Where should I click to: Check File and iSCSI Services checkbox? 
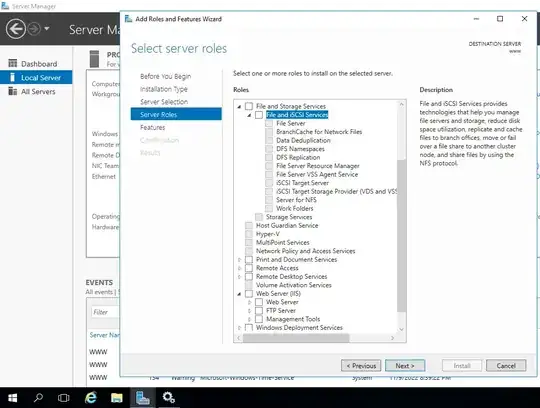click(259, 115)
